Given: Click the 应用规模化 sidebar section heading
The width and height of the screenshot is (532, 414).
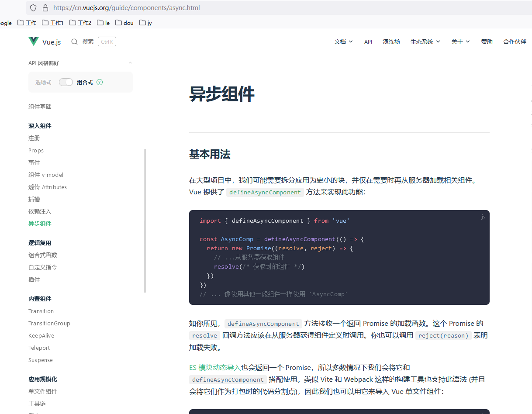Looking at the screenshot, I should click(43, 379).
